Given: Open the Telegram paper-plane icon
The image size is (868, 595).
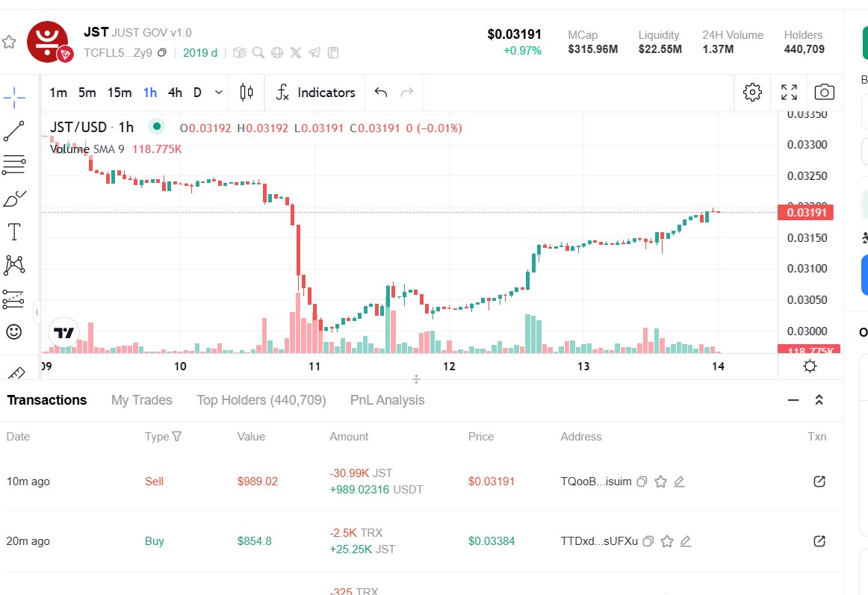Looking at the screenshot, I should [314, 52].
